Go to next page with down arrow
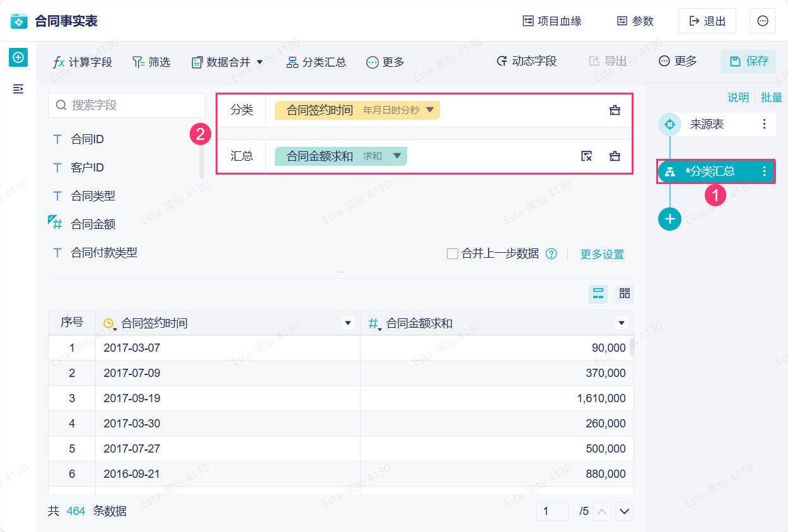788x532 pixels. (x=625, y=511)
